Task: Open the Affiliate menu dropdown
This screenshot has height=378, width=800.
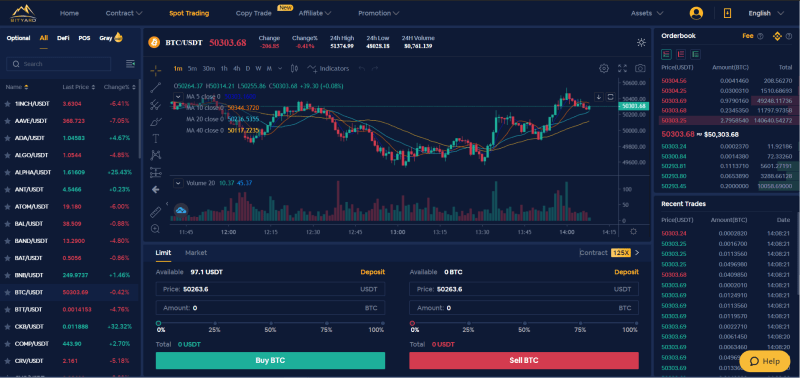Action: (315, 13)
